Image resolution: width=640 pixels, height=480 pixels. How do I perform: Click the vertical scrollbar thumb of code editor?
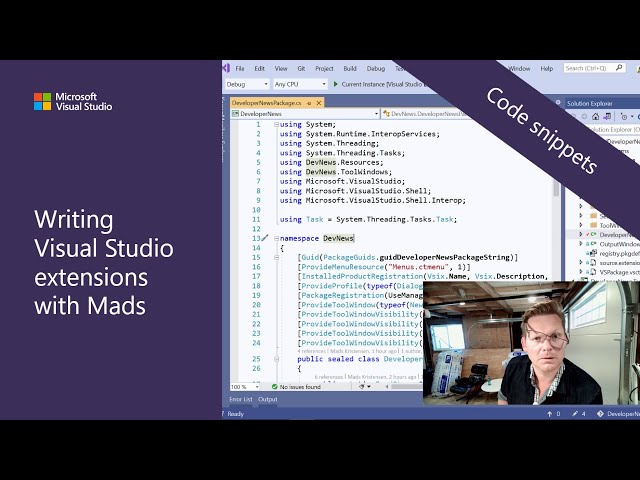pyautogui.click(x=556, y=189)
